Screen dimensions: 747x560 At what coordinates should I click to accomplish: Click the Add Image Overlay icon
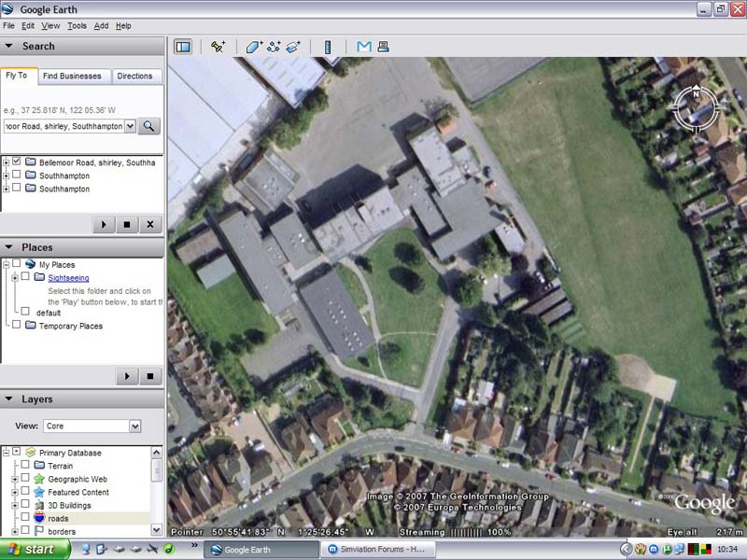[292, 47]
